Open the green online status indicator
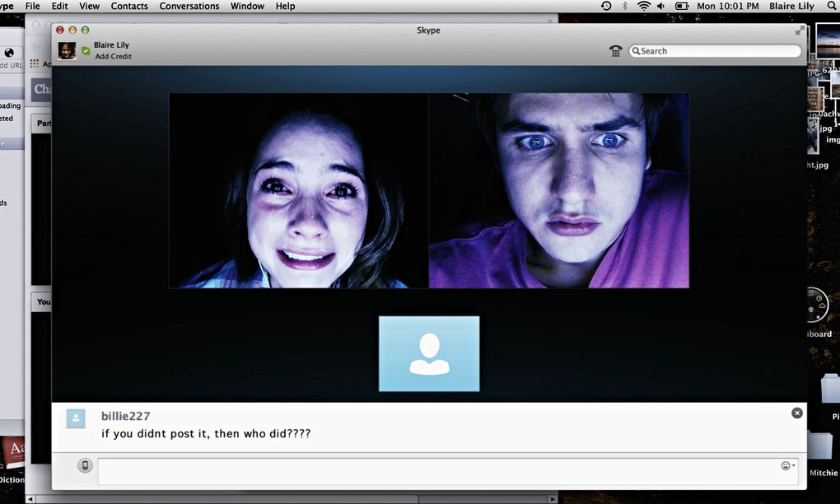840x504 pixels. [86, 50]
